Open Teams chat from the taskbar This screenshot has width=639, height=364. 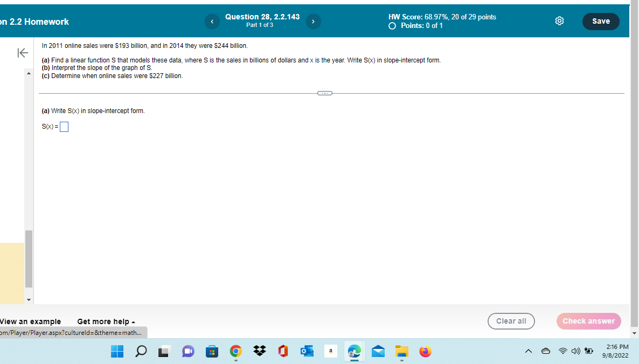(188, 351)
